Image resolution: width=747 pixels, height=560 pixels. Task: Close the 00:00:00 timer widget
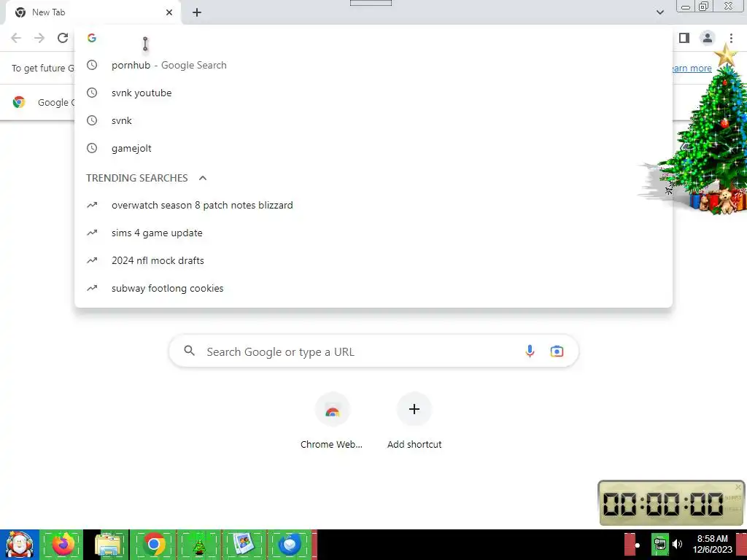[738, 487]
